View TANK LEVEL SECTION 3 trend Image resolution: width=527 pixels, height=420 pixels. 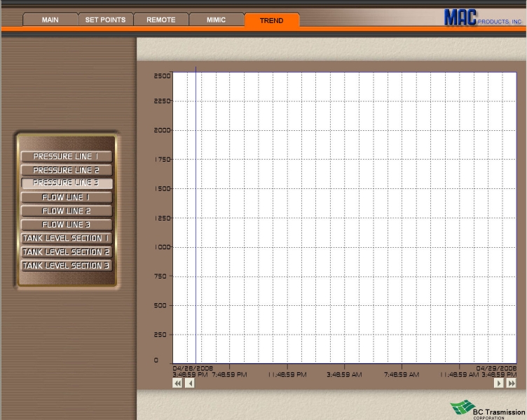pos(66,266)
